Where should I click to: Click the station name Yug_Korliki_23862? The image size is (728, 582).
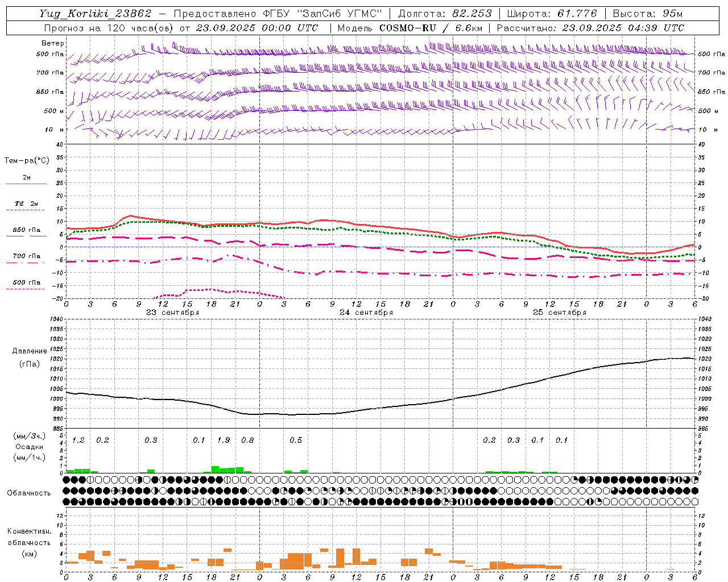[x=96, y=14]
